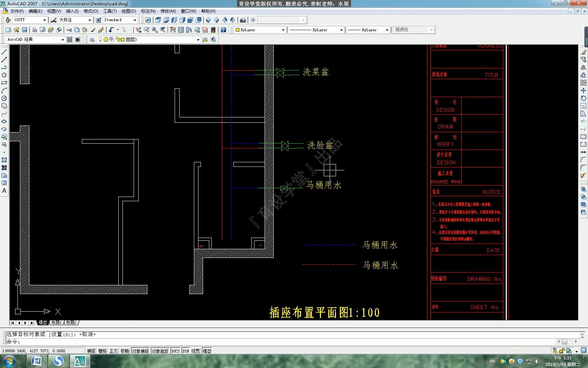Viewport: 588px width, 368px height.
Task: Open the 标注(N) menu
Action: [x=148, y=11]
